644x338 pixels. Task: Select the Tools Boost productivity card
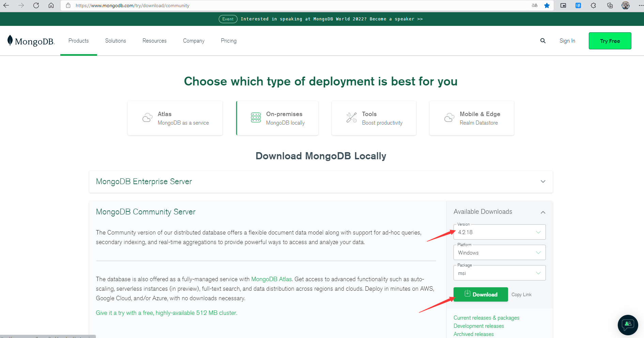pyautogui.click(x=374, y=118)
